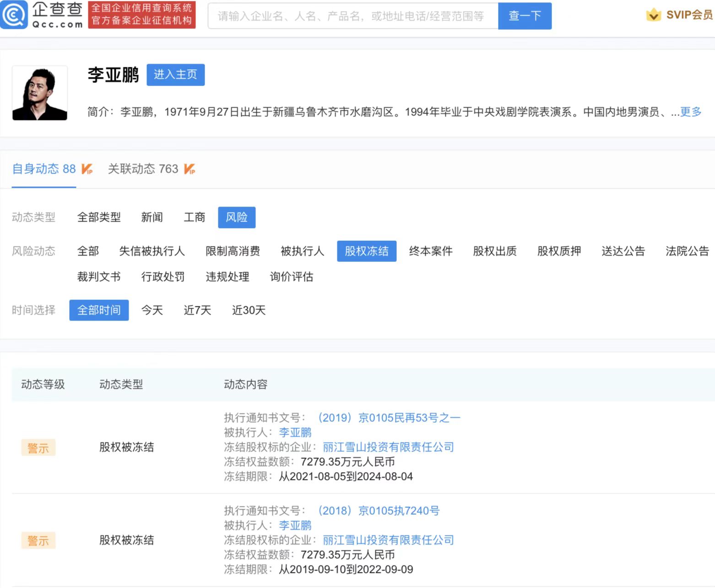Click the SVIP crown icon
The width and height of the screenshot is (715, 588).
[x=654, y=15]
